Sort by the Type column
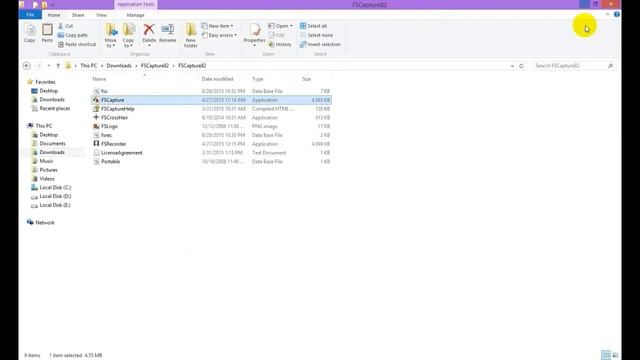Image resolution: width=640 pixels, height=360 pixels. coord(258,79)
